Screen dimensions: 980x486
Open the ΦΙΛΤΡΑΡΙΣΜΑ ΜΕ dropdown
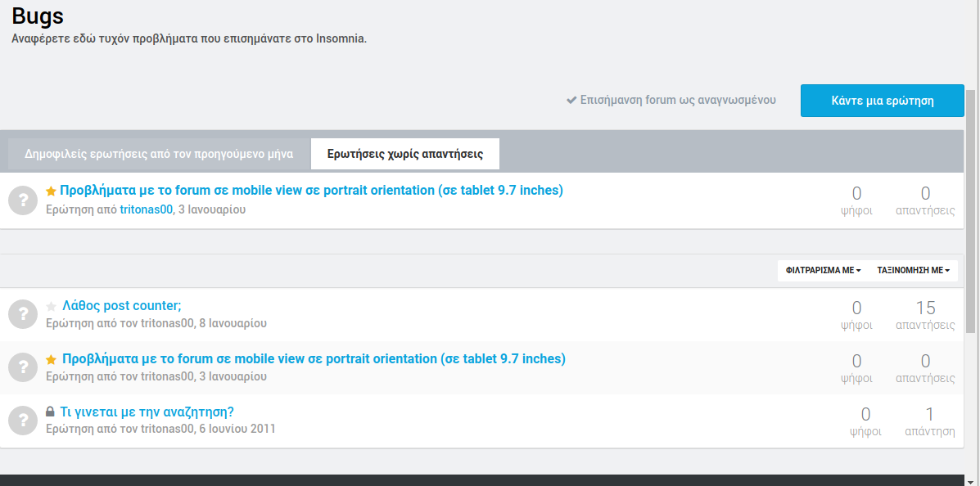click(x=823, y=271)
